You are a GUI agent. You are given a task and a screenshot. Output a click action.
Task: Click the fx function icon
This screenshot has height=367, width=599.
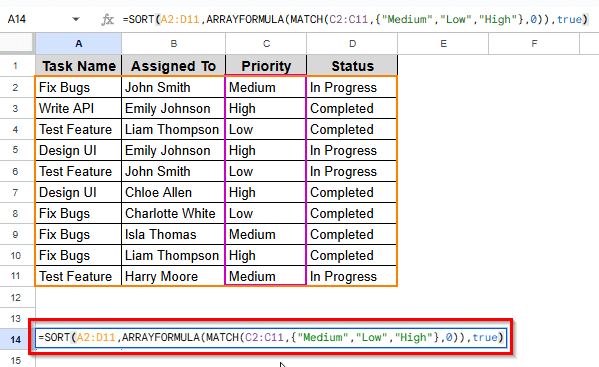point(107,19)
